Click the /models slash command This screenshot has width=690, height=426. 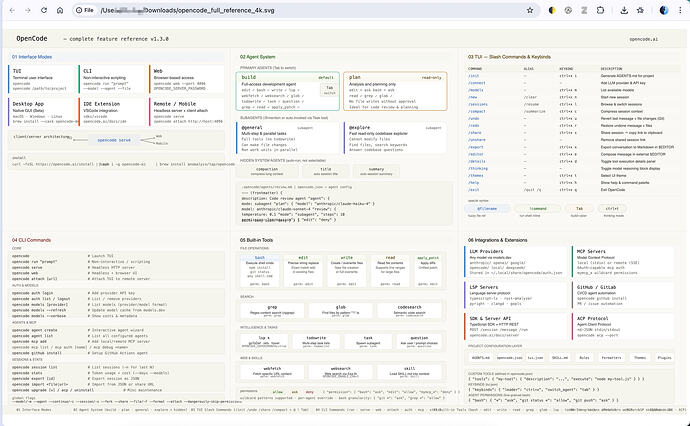pos(476,90)
